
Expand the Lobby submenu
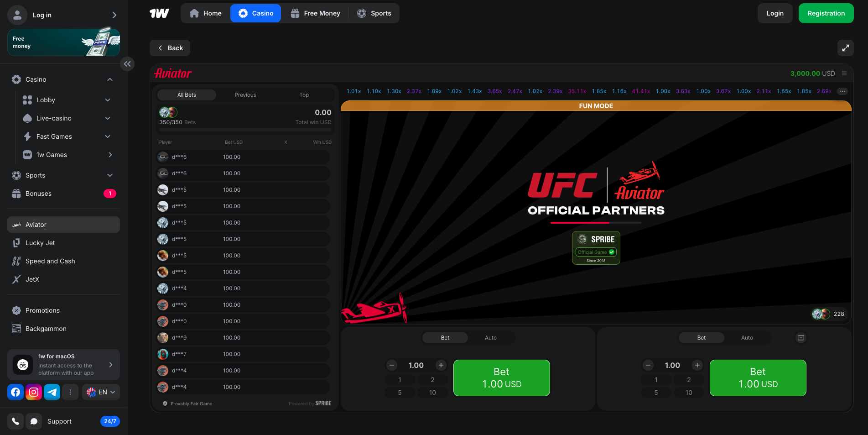click(x=108, y=100)
